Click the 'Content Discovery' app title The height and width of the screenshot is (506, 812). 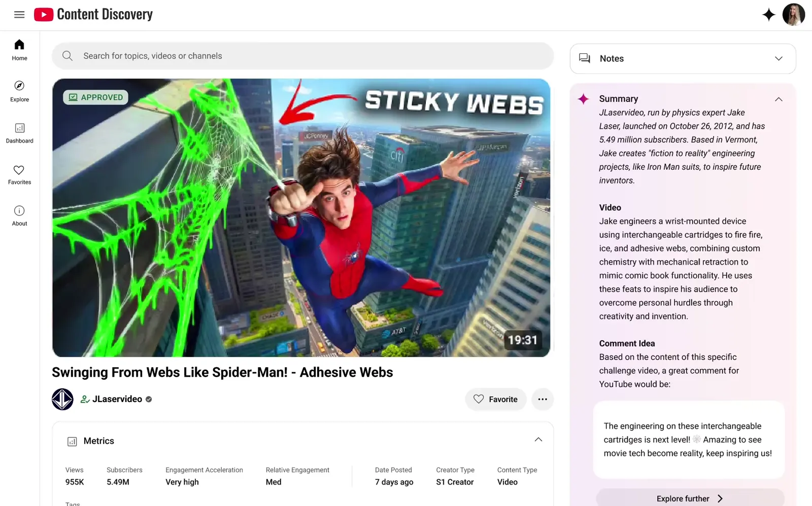(105, 14)
